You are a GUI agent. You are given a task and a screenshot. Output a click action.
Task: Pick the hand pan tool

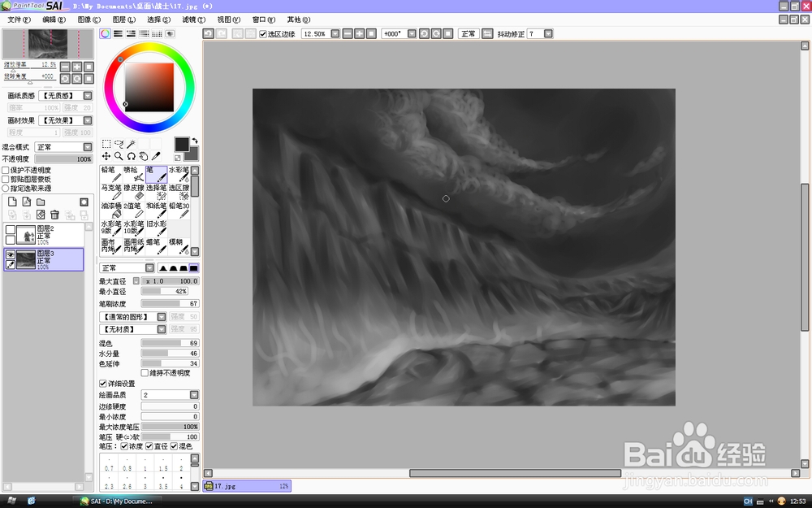(x=144, y=156)
